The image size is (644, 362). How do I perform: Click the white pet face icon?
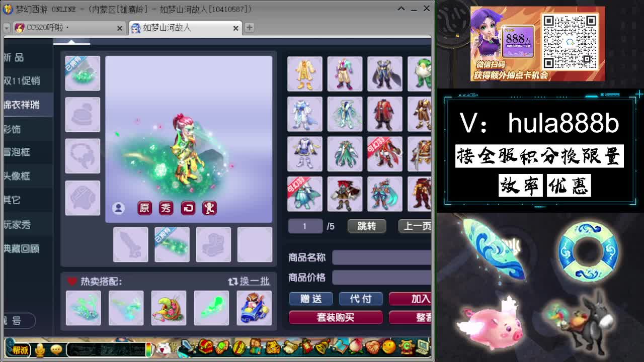pyautogui.click(x=163, y=348)
